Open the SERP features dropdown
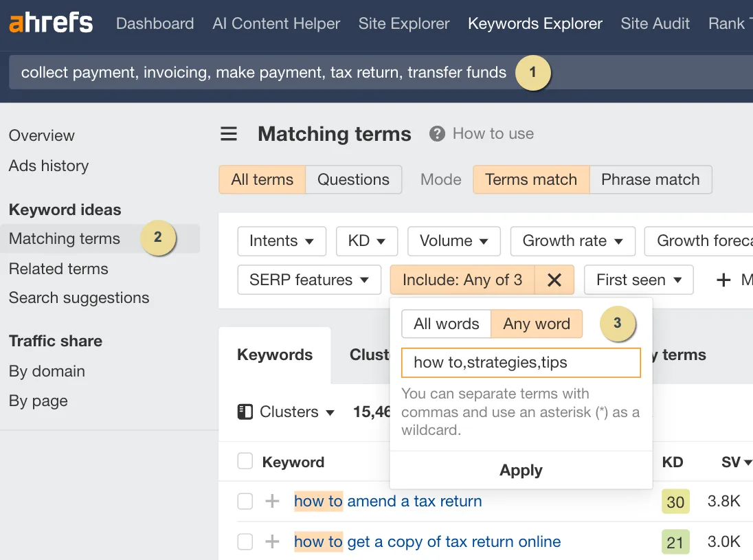The width and height of the screenshot is (753, 560). point(309,280)
